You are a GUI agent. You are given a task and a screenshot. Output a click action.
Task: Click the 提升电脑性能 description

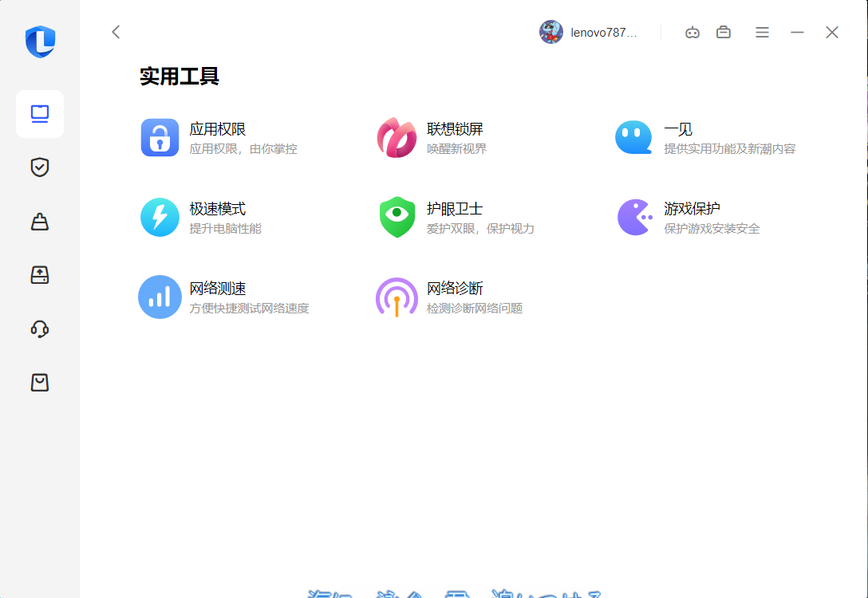click(x=225, y=229)
